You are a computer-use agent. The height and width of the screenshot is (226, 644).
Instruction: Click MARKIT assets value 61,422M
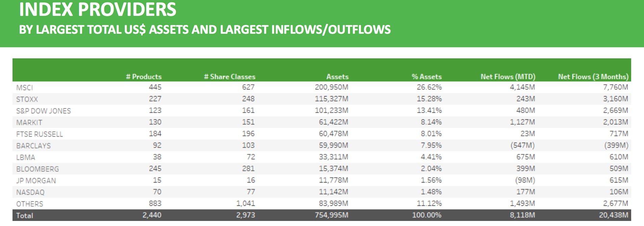333,122
